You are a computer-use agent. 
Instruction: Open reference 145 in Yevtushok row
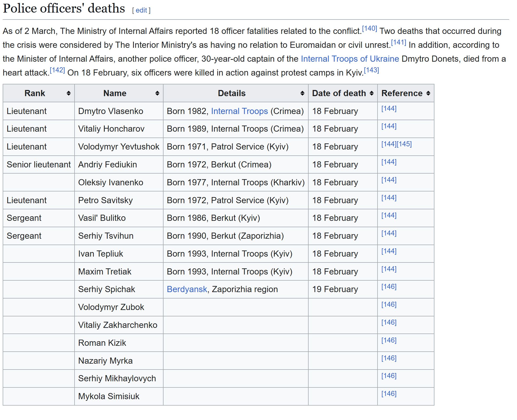click(x=404, y=144)
